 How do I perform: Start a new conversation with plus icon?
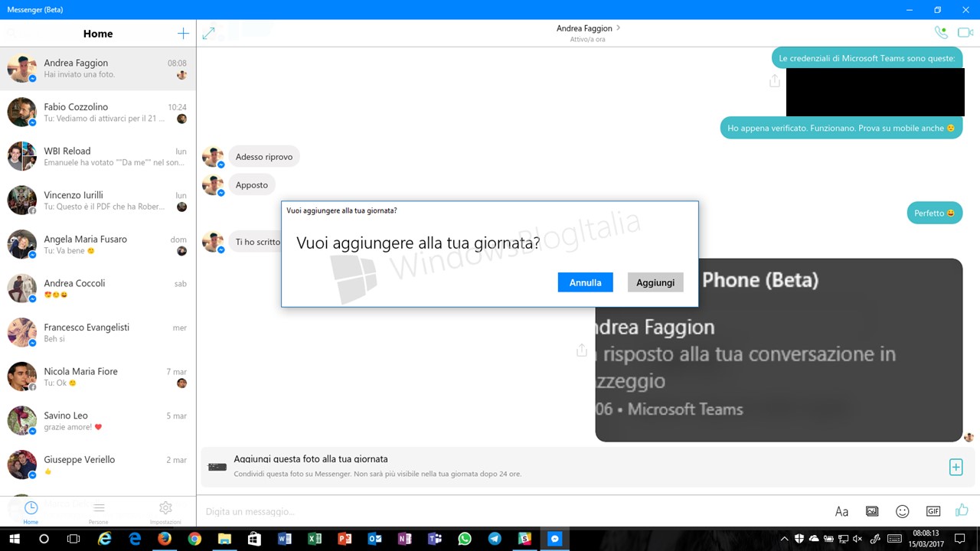tap(183, 34)
